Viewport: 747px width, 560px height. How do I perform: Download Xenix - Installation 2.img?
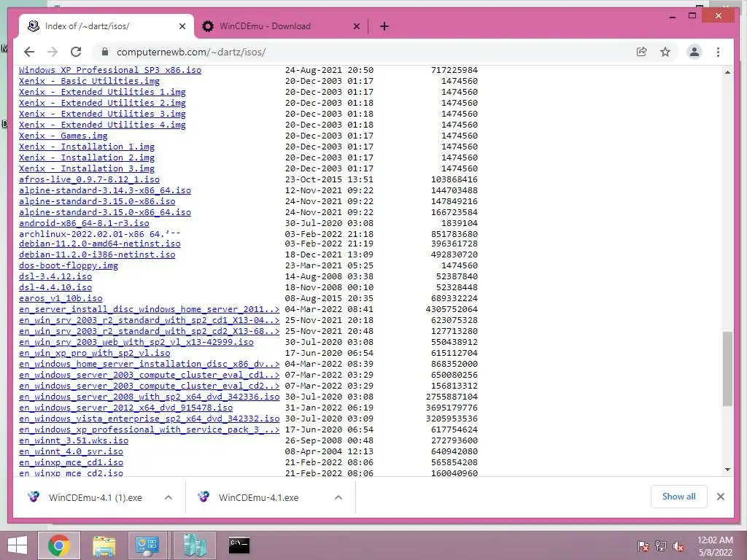pyautogui.click(x=87, y=157)
